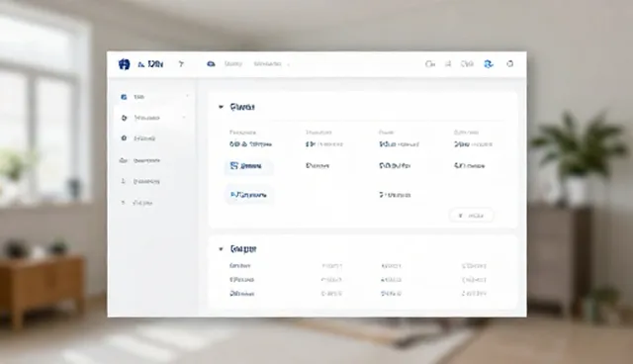Collapse the lower card using its title arrow
The width and height of the screenshot is (633, 364).
(x=221, y=249)
